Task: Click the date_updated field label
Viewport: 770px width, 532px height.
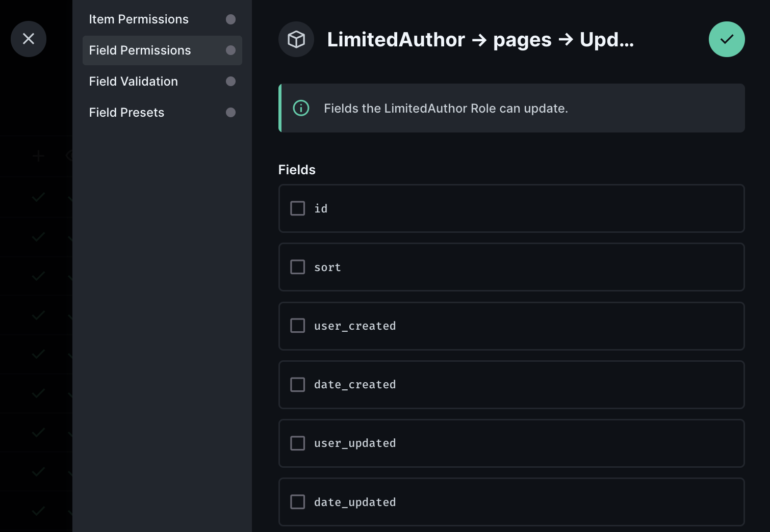Action: point(355,502)
